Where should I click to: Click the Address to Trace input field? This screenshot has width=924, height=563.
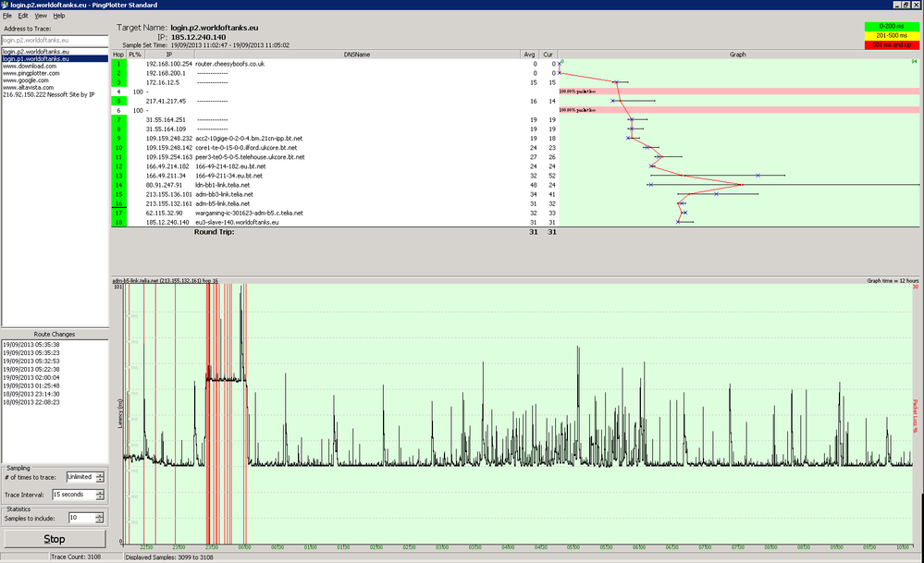(55, 41)
